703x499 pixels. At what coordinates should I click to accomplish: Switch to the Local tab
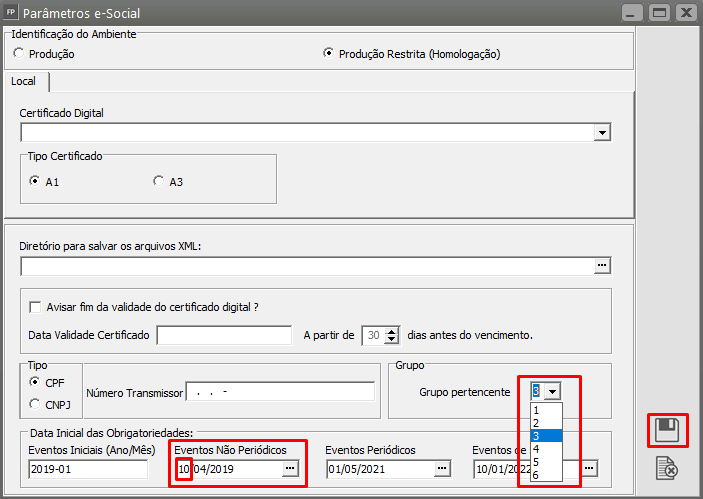tap(23, 81)
